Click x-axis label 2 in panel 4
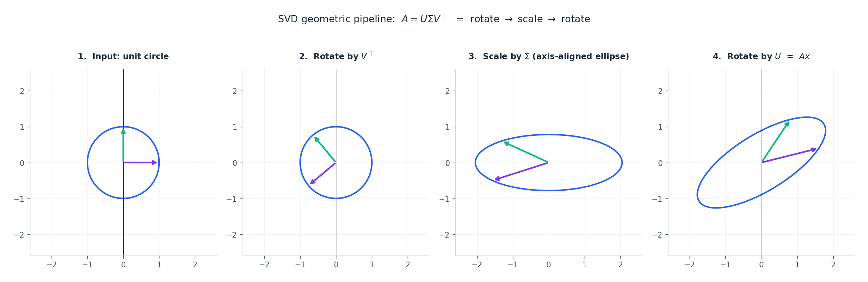 pos(833,265)
